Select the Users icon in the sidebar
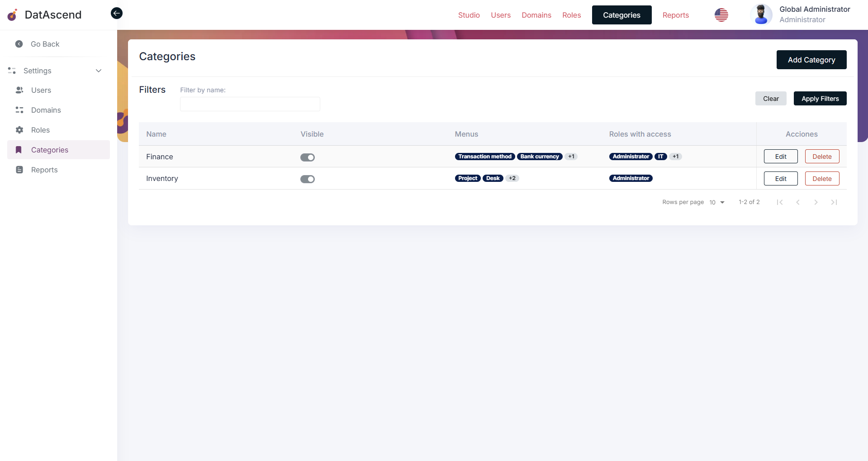This screenshot has height=461, width=868. (19, 90)
